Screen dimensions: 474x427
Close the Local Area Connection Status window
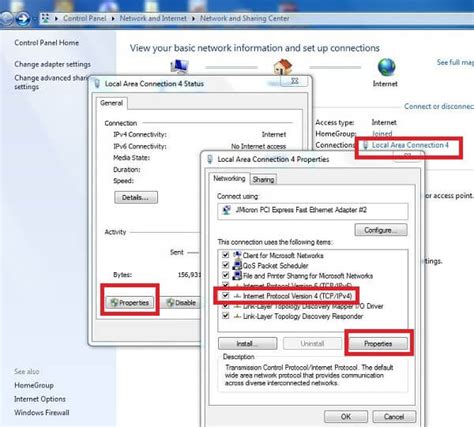(x=294, y=81)
